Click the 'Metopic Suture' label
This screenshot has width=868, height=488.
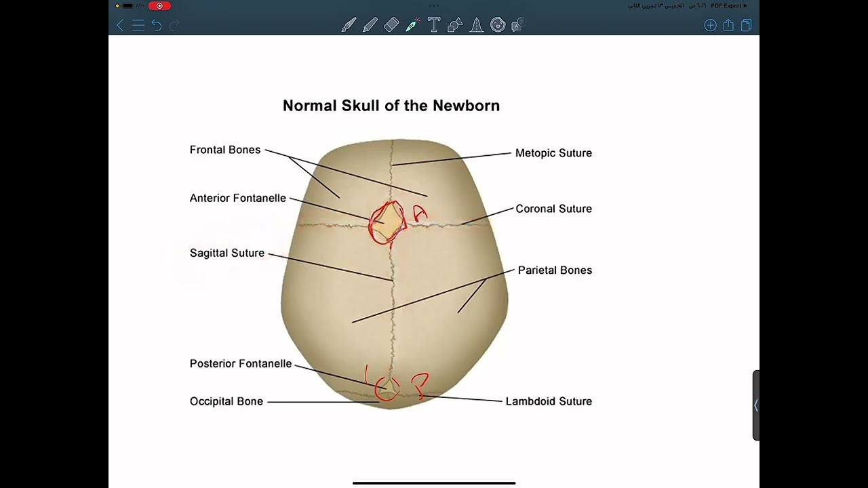click(553, 153)
